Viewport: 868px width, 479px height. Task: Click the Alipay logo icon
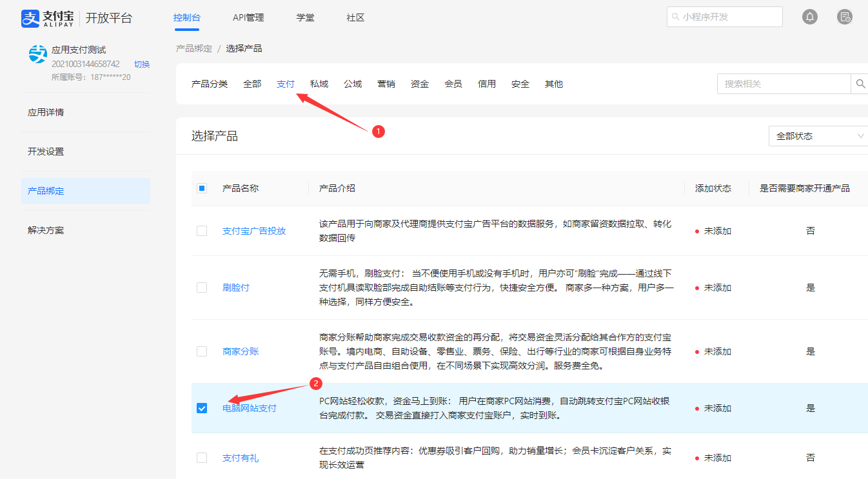(30, 18)
